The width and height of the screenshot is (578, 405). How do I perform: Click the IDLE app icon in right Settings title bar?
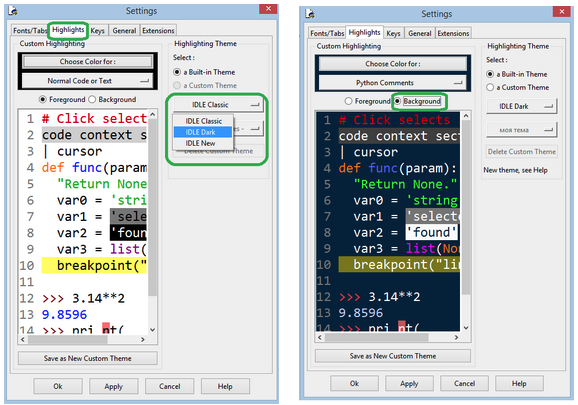310,14
